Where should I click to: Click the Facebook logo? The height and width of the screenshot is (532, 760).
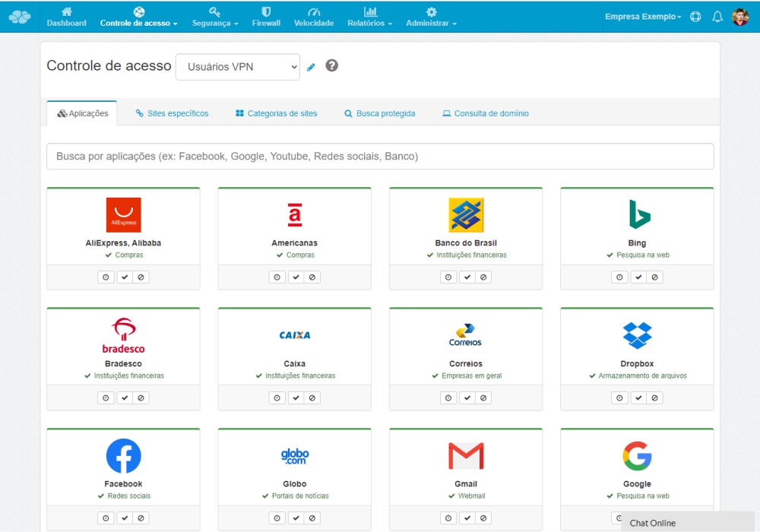(x=124, y=455)
